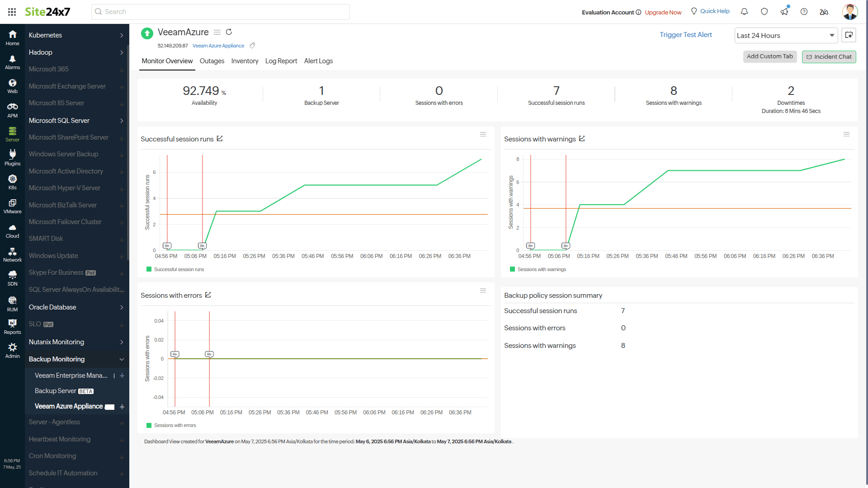868x488 pixels.
Task: Refresh the VeeamAzure monitor
Action: (229, 32)
